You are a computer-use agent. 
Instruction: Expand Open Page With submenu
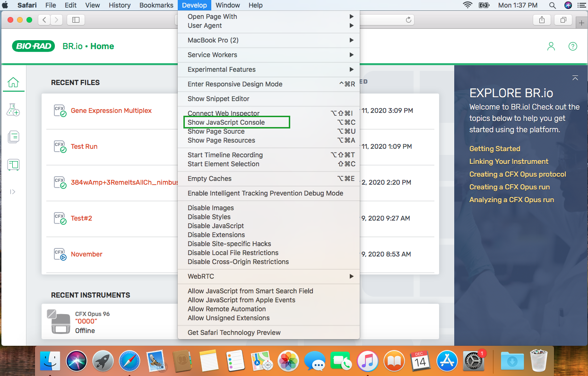pyautogui.click(x=268, y=17)
